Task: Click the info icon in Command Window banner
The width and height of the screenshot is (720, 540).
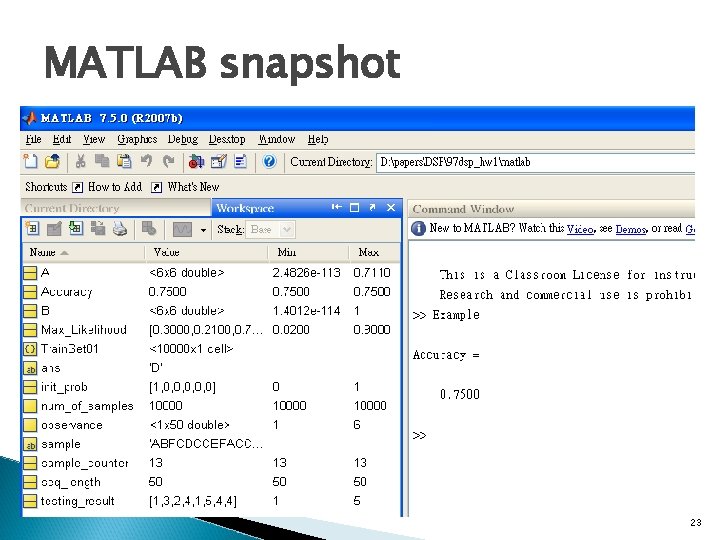Action: click(418, 228)
